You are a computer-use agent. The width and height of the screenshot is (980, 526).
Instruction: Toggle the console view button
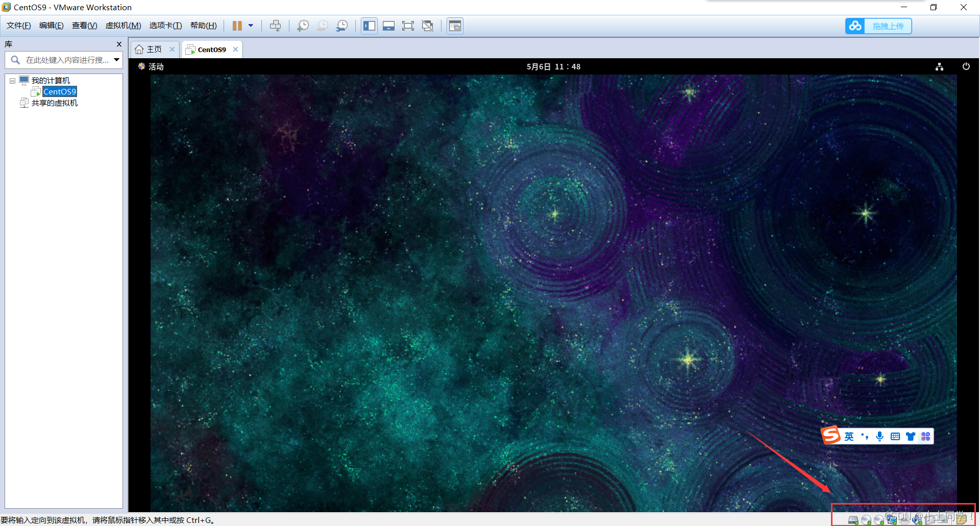pos(455,26)
